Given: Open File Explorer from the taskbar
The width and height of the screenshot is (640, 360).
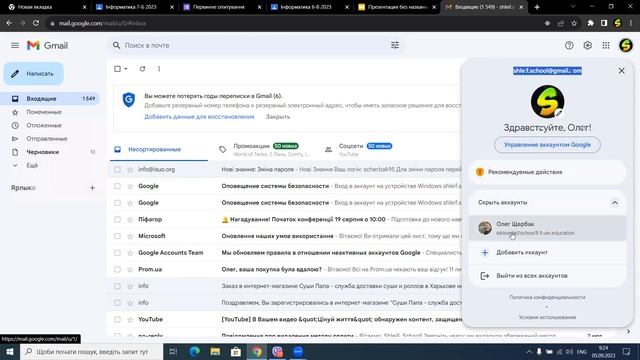Looking at the screenshot, I should coord(215,351).
